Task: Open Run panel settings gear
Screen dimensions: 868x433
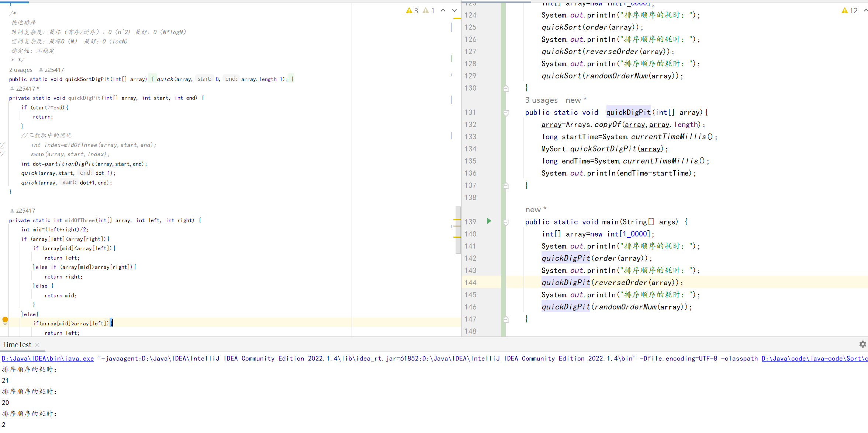Action: pos(862,344)
